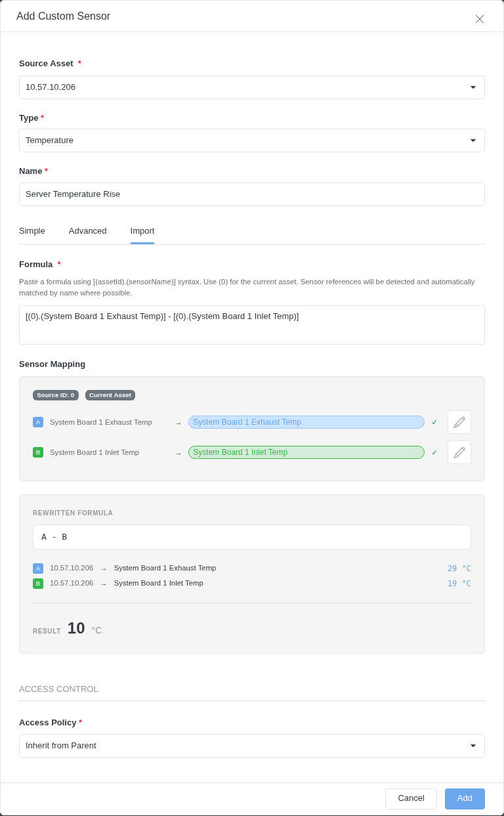Click the green mapped System Board 1 Inlet Temp pill

point(306,452)
